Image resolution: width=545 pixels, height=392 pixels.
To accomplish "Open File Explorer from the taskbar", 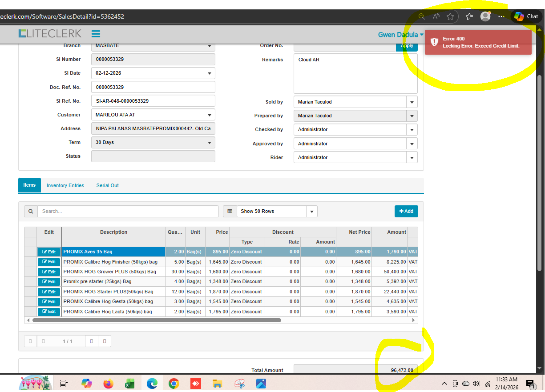I will pos(217,384).
